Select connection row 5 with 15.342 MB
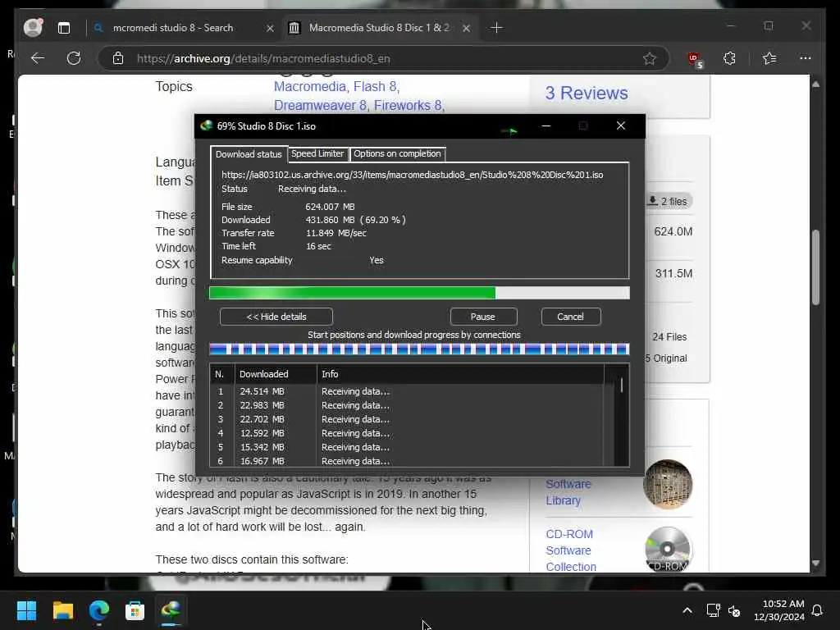The image size is (840, 630). pos(407,447)
